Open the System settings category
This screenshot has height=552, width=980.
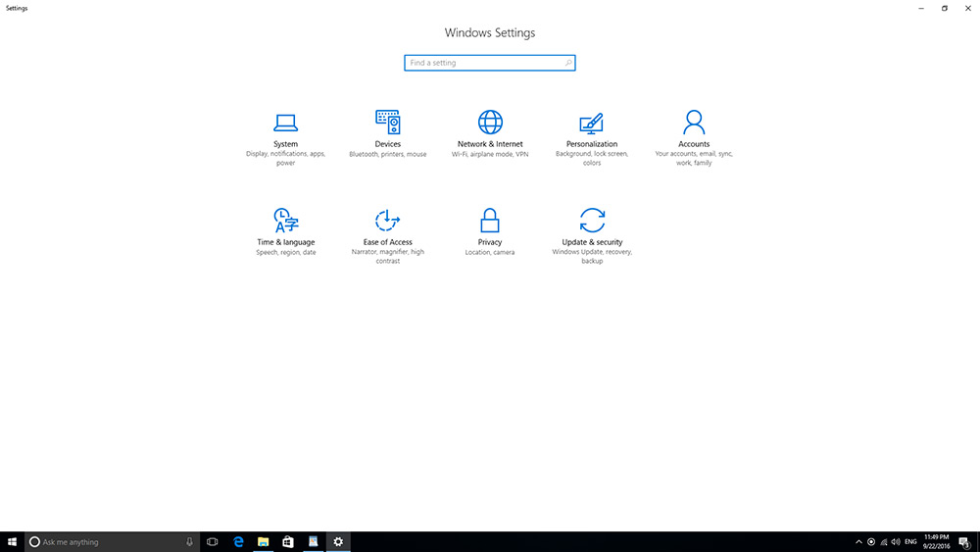pos(285,124)
